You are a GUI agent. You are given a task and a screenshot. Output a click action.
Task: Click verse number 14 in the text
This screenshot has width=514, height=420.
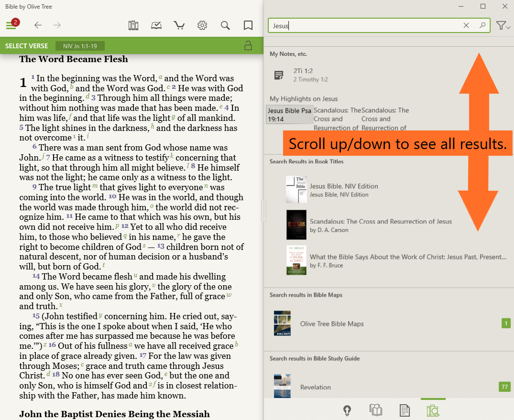[36, 277]
